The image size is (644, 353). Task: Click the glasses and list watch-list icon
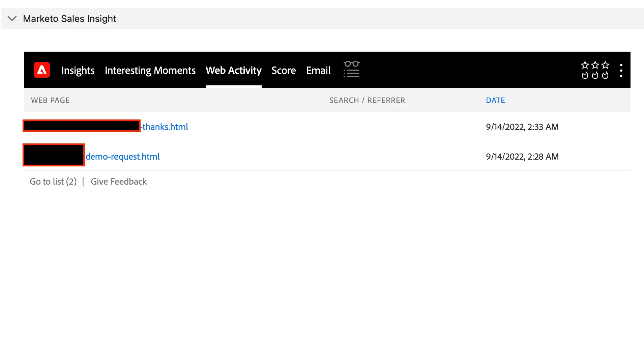coord(351,69)
